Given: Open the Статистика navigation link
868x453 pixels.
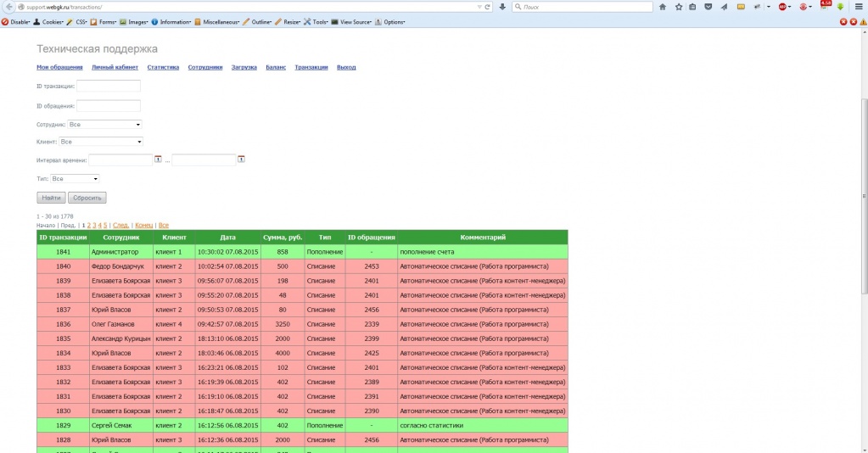Looking at the screenshot, I should (163, 67).
